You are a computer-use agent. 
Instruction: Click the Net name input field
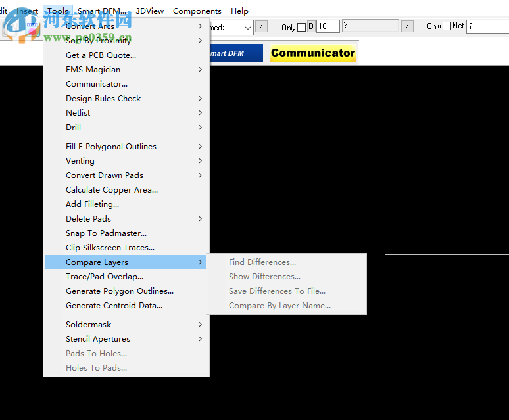point(487,26)
